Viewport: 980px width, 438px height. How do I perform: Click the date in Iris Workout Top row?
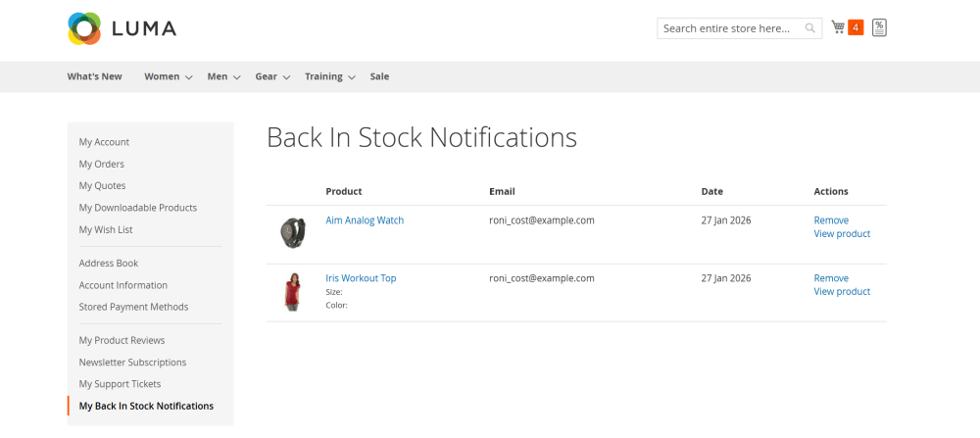tap(726, 278)
